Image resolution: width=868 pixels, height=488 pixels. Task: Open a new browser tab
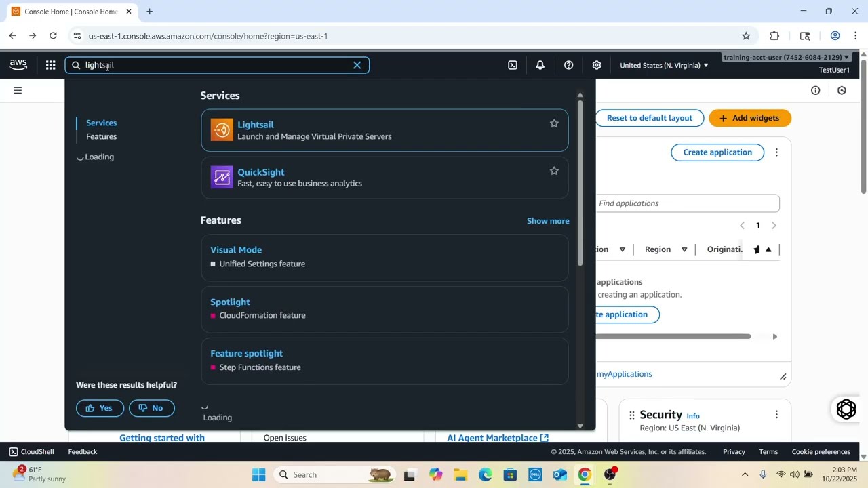(x=150, y=12)
